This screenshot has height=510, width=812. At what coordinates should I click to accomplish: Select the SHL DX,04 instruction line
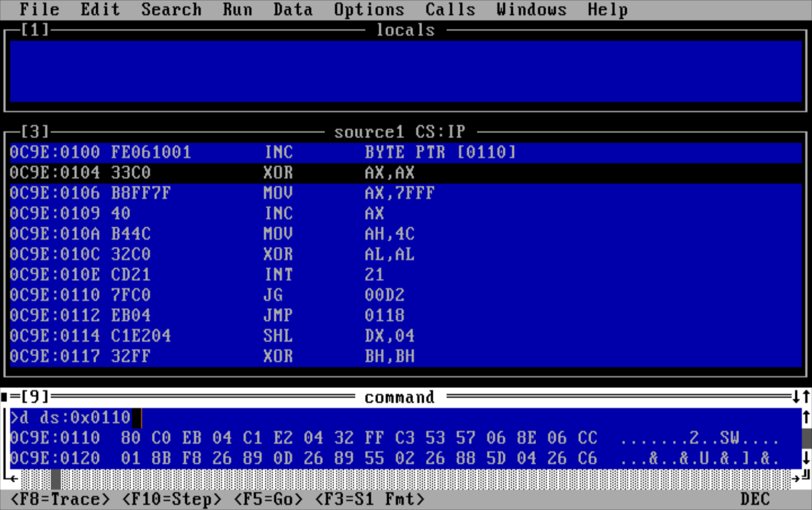click(x=405, y=336)
